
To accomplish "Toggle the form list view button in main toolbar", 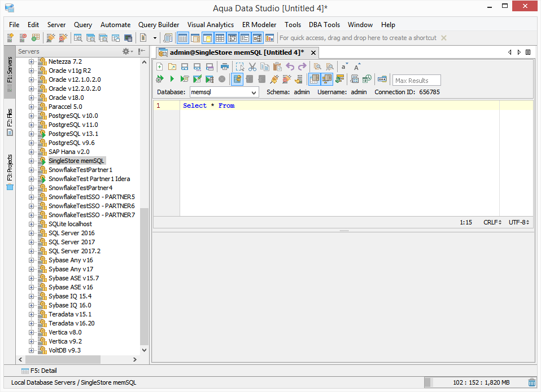I will point(245,38).
